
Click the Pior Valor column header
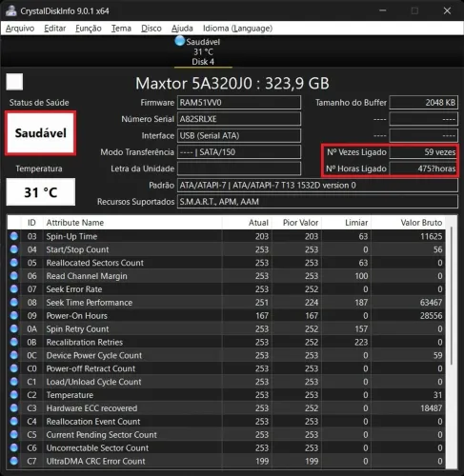(296, 223)
